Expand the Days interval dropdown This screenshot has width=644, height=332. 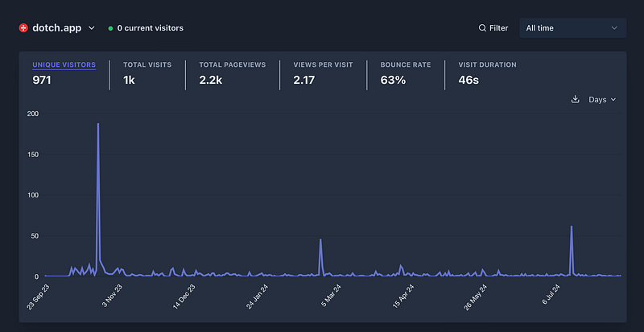tap(602, 100)
